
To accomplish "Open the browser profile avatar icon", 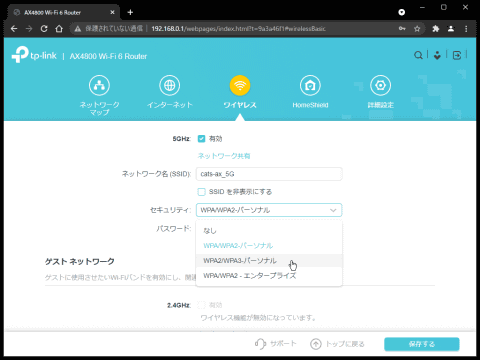I will (x=451, y=29).
